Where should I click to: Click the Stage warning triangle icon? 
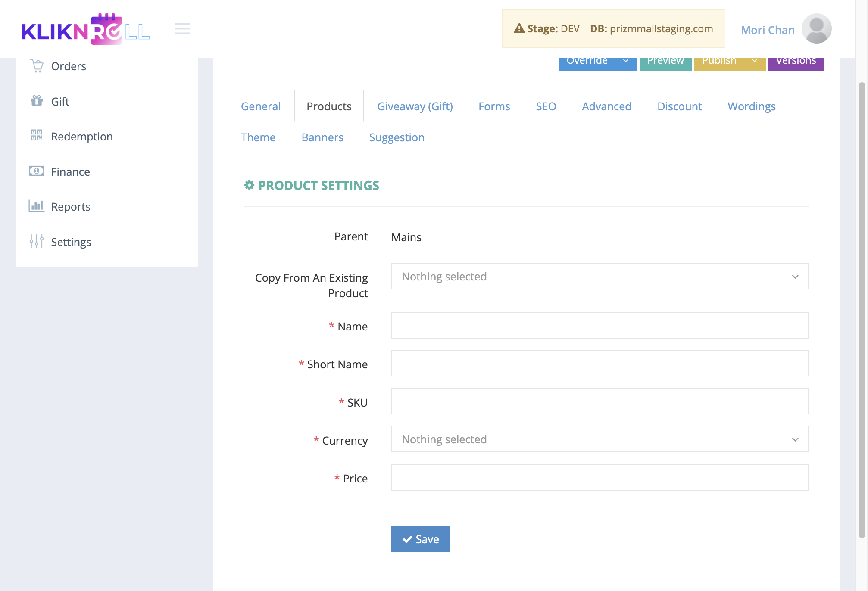(519, 29)
